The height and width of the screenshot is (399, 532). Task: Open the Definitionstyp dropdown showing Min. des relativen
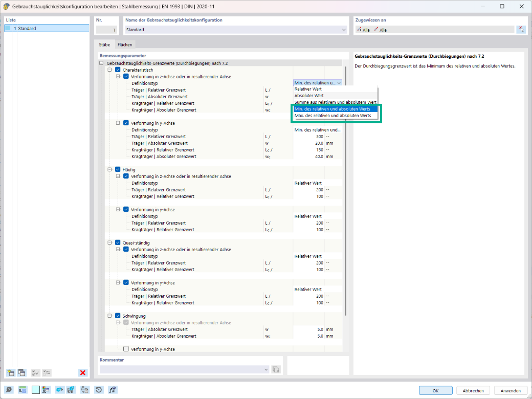point(318,83)
